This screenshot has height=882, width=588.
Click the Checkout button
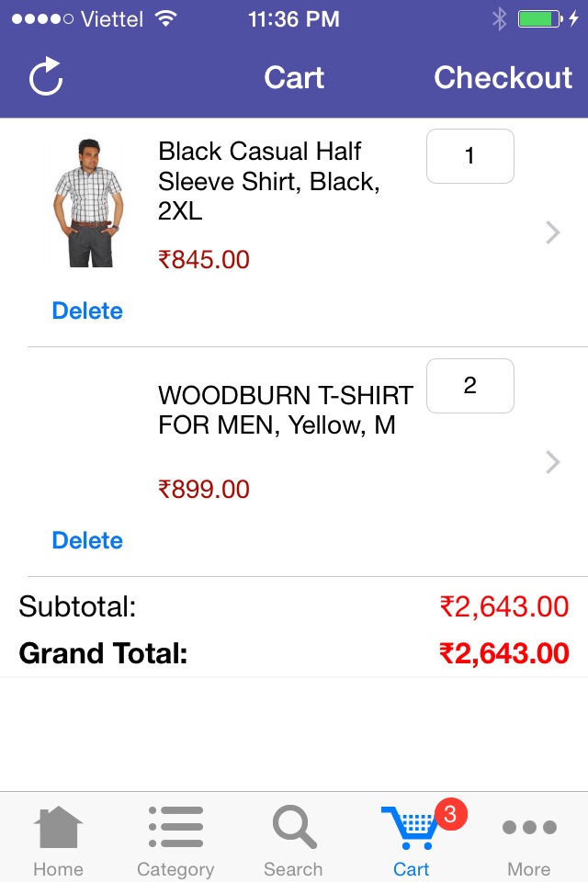[503, 77]
